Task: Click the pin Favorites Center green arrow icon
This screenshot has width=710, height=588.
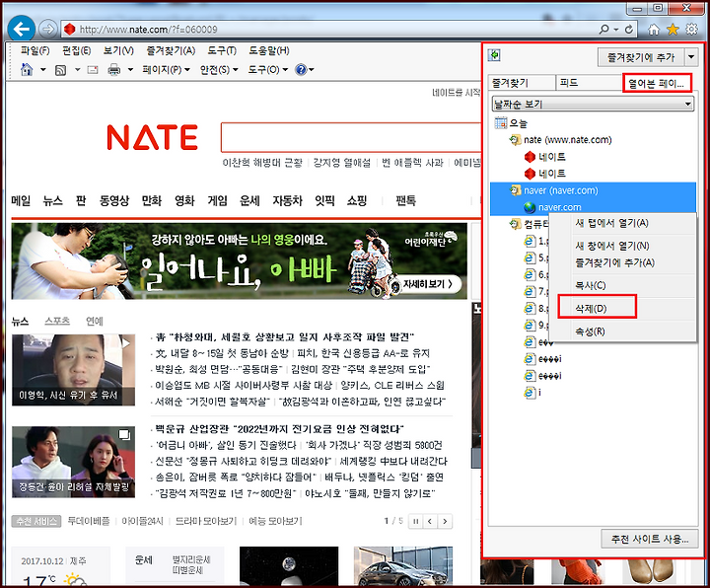Action: coord(494,55)
